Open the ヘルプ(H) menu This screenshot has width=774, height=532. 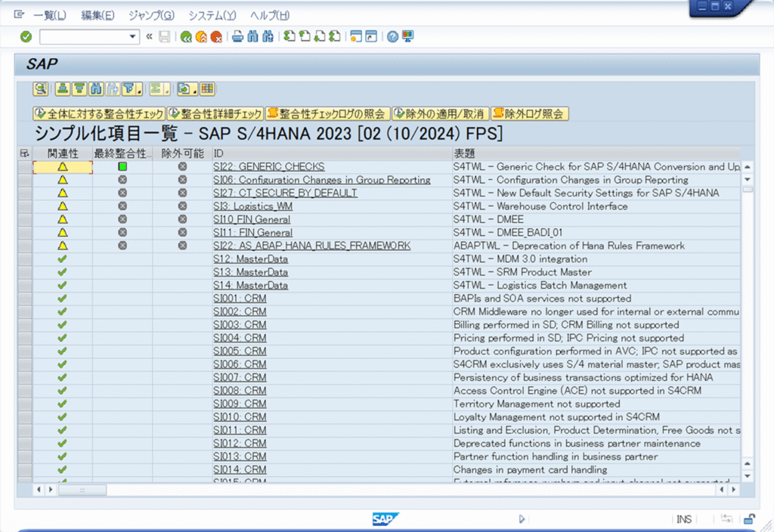(x=270, y=15)
